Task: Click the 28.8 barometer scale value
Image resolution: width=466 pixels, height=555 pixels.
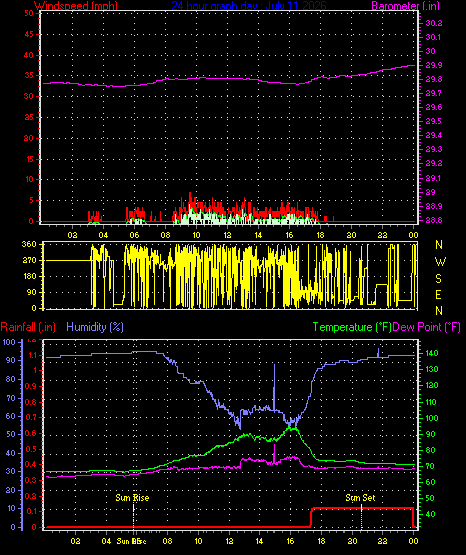Action: (x=434, y=220)
